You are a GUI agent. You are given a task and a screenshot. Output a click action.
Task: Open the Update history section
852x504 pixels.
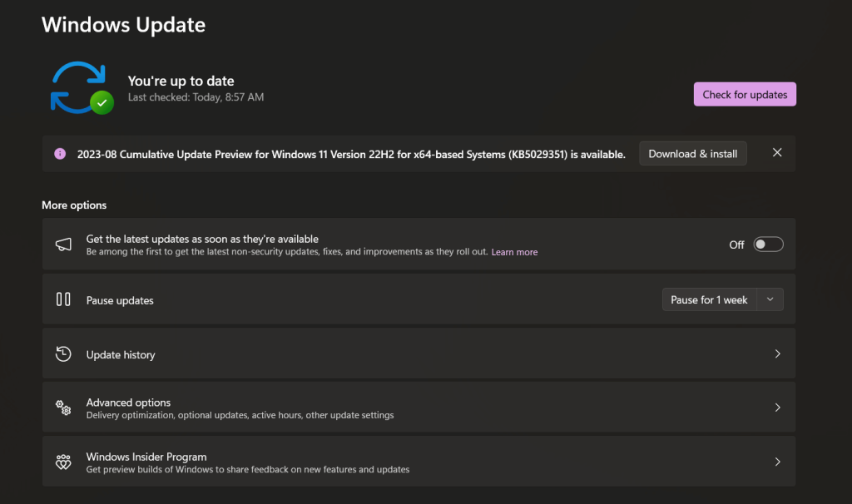[121, 354]
